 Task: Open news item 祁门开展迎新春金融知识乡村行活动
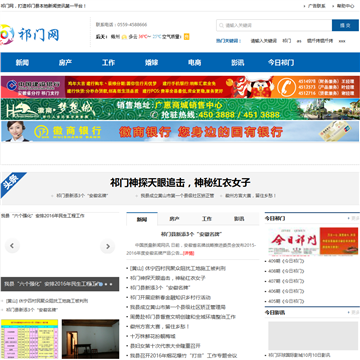[170, 297]
